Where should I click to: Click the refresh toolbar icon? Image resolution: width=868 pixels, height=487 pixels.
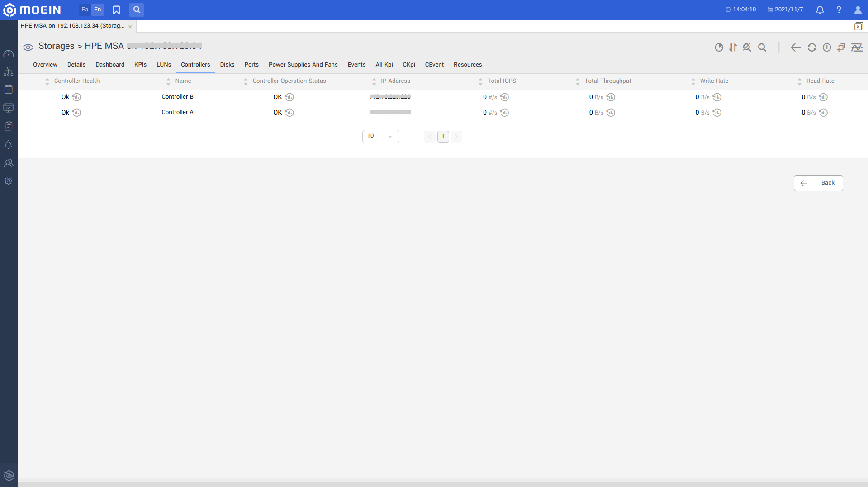812,48
